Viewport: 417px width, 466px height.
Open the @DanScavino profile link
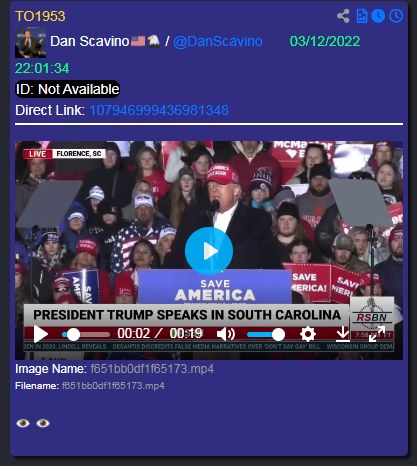pos(218,41)
